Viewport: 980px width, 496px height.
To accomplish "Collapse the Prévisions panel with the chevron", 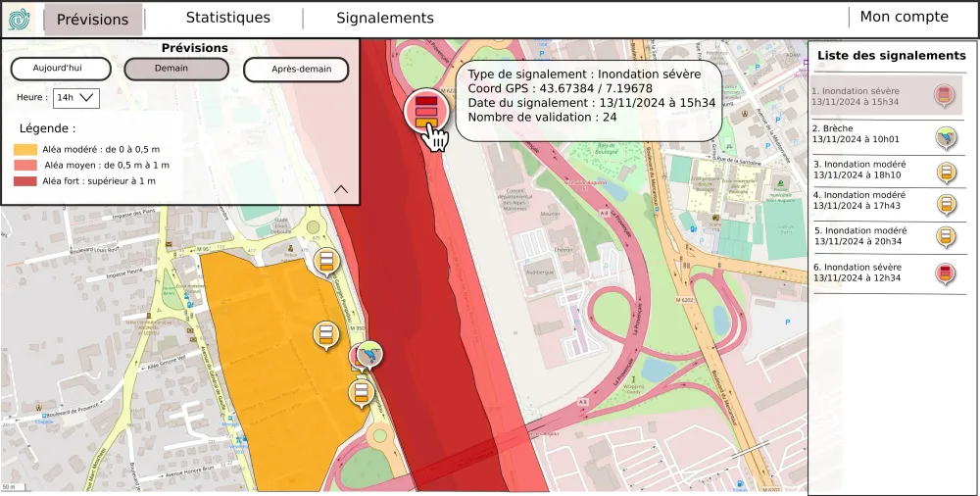I will click(x=341, y=188).
